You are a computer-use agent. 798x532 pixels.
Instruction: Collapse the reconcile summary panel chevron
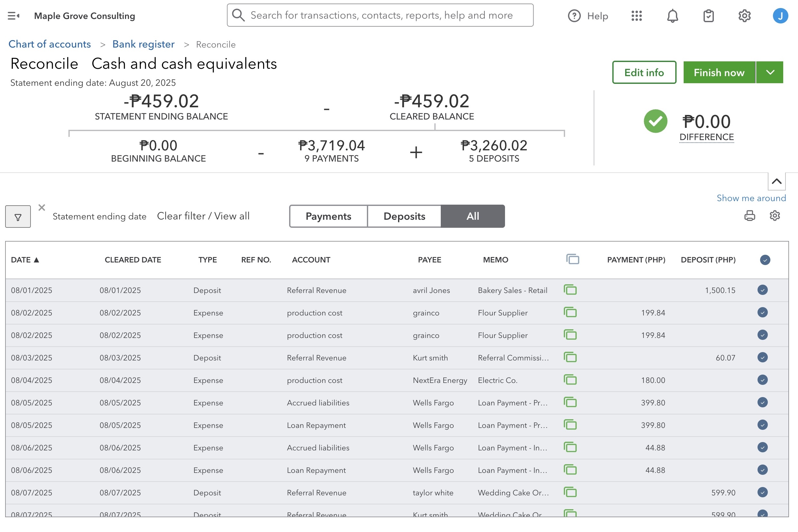tap(776, 181)
